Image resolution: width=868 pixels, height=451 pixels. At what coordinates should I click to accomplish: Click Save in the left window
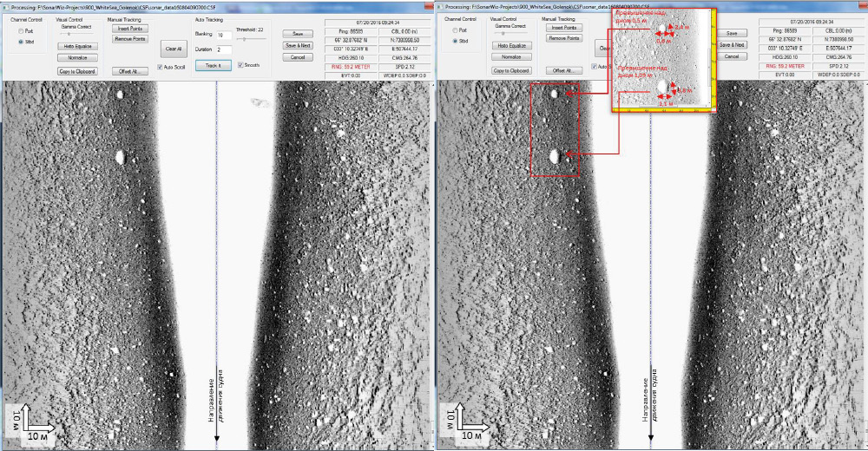(298, 34)
